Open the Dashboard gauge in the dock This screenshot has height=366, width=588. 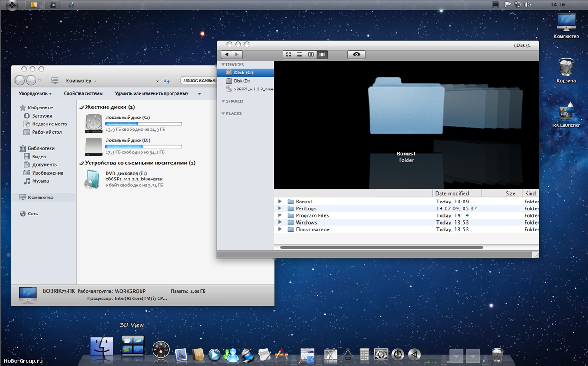point(161,350)
